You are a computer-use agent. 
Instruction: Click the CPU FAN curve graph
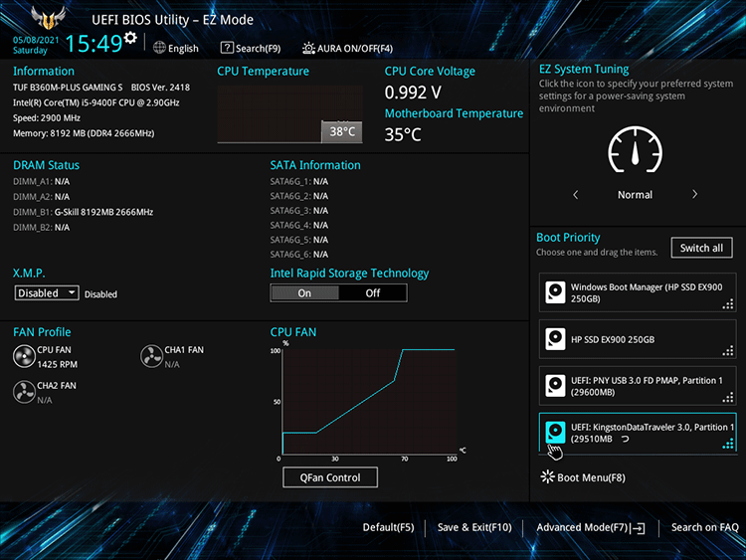[x=369, y=401]
